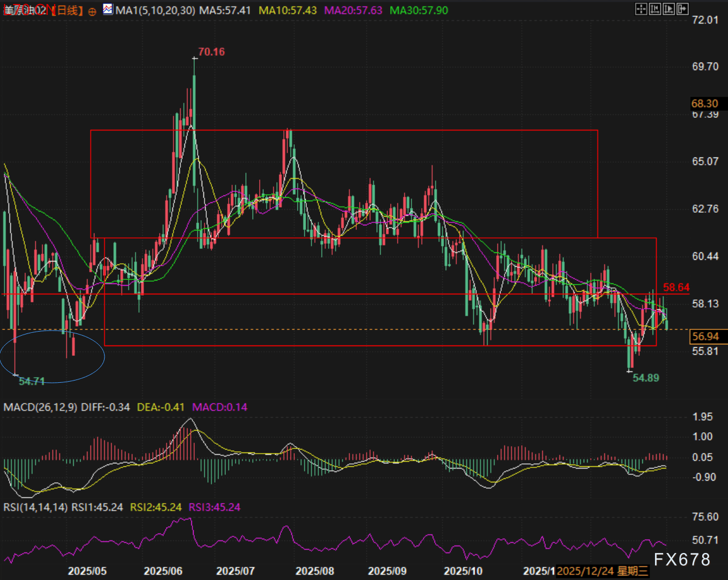The height and width of the screenshot is (580, 728).
Task: Click the green MA30:57.90 legend value
Action: coord(418,10)
